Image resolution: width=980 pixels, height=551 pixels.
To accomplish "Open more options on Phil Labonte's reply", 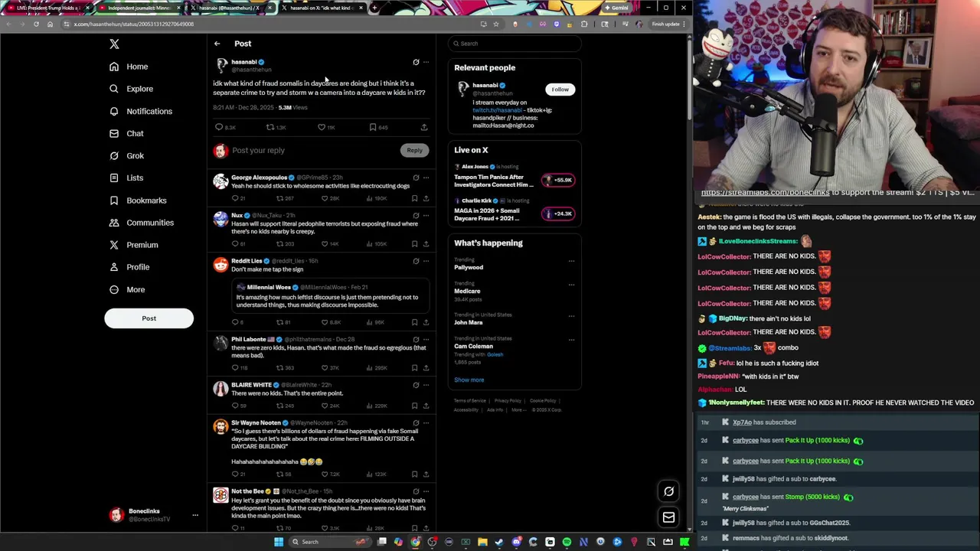I will pyautogui.click(x=426, y=340).
